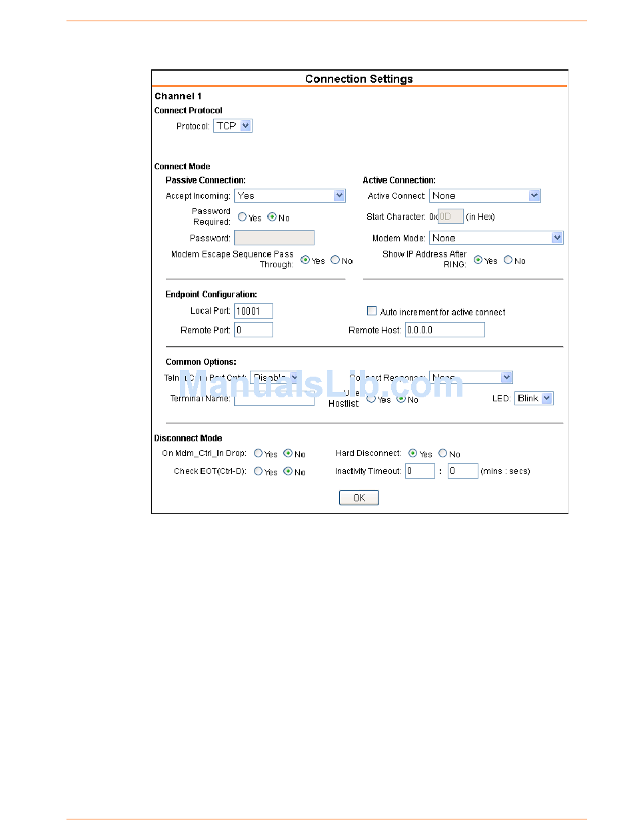Open the Protocol dropdown showing TCP
The width and height of the screenshot is (633, 840).
(x=233, y=126)
